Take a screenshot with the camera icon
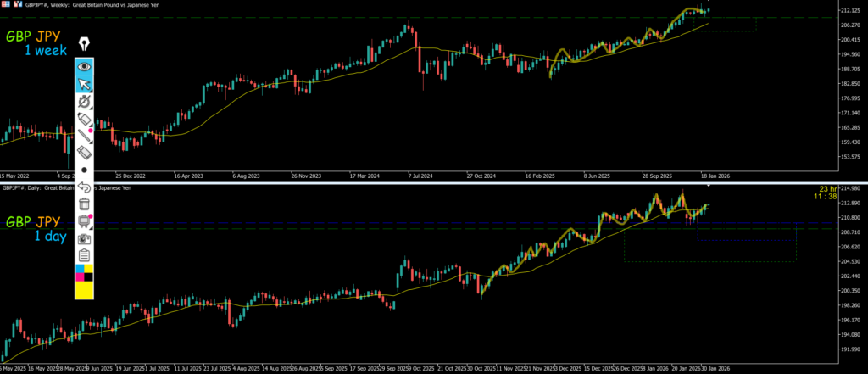This screenshot has width=868, height=374. point(85,238)
